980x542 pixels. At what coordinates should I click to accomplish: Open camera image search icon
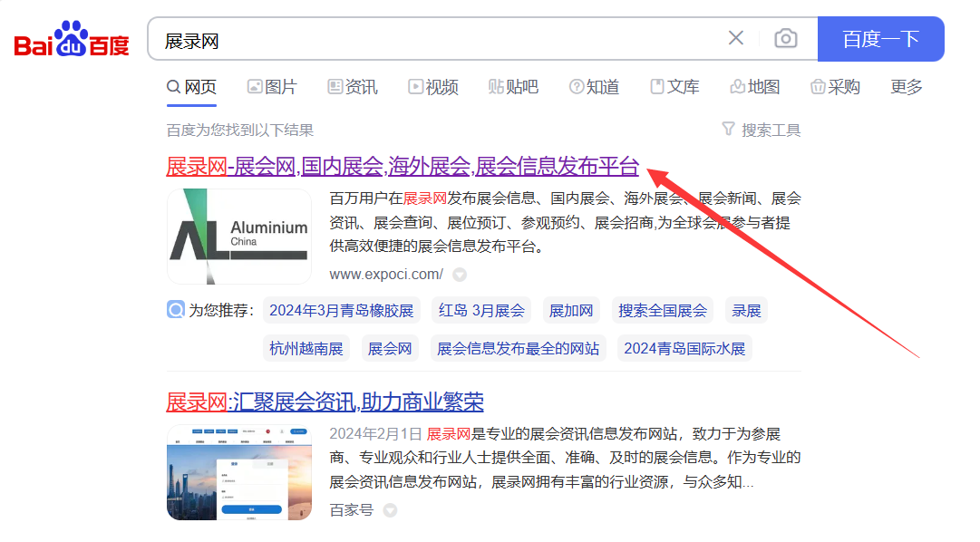click(x=786, y=38)
